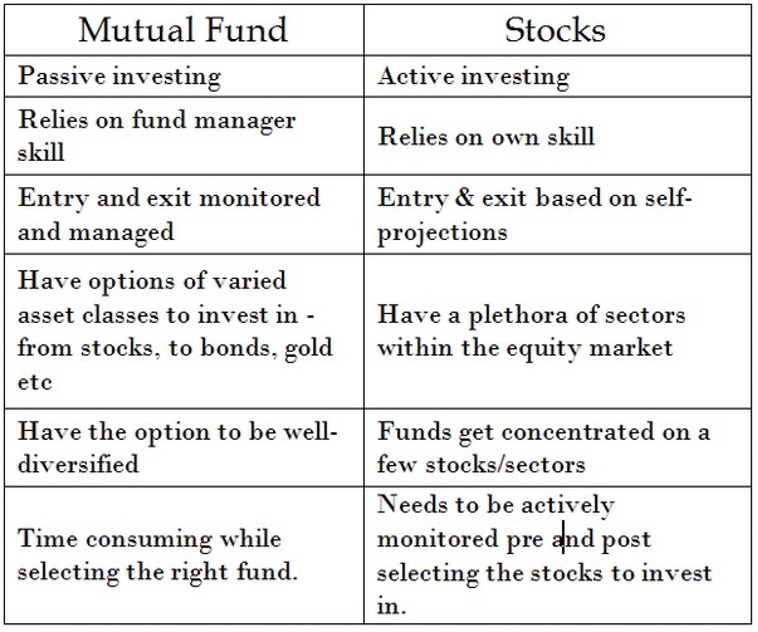Click the Relies on own skill cell
The height and width of the screenshot is (632, 758).
pos(557,136)
